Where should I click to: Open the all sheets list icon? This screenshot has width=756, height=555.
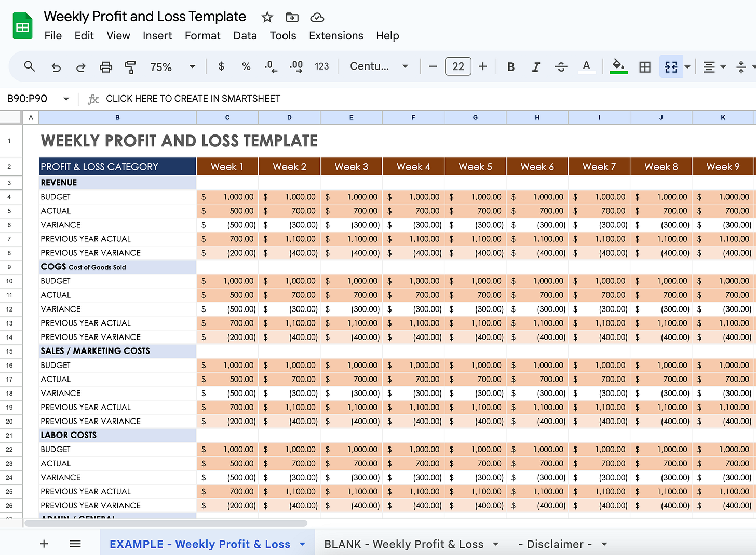coord(75,544)
